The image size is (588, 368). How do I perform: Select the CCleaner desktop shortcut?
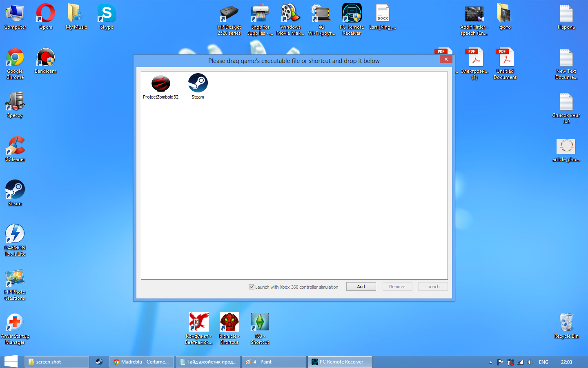point(15,150)
